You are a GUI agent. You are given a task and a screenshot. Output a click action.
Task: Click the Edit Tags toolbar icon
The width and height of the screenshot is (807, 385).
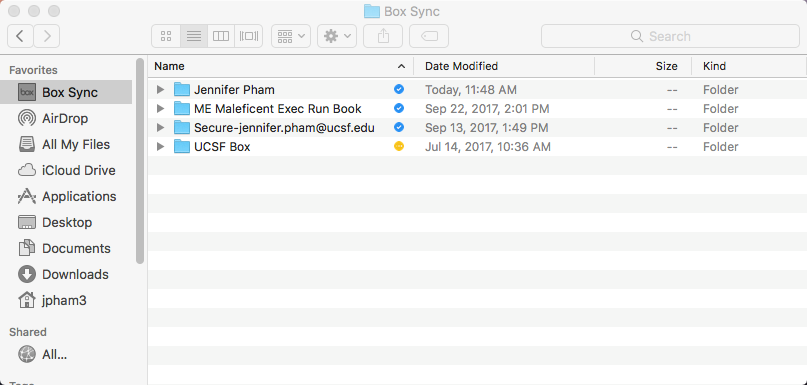coord(429,36)
